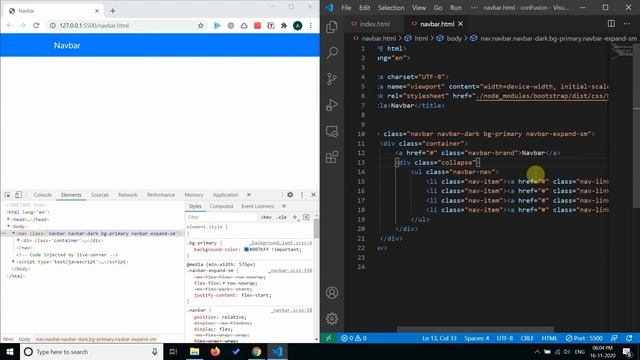
Task: Open DevTools settings gear
Action: click(290, 195)
